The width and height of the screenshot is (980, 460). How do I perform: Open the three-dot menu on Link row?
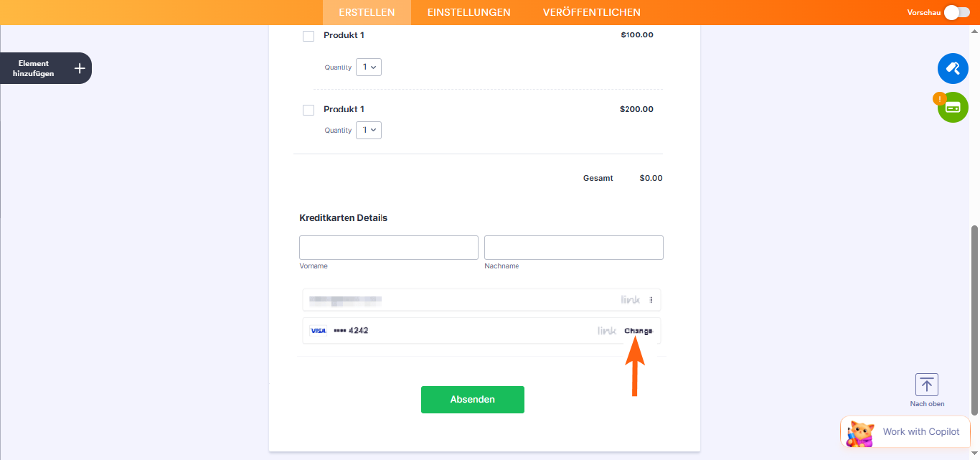click(651, 300)
